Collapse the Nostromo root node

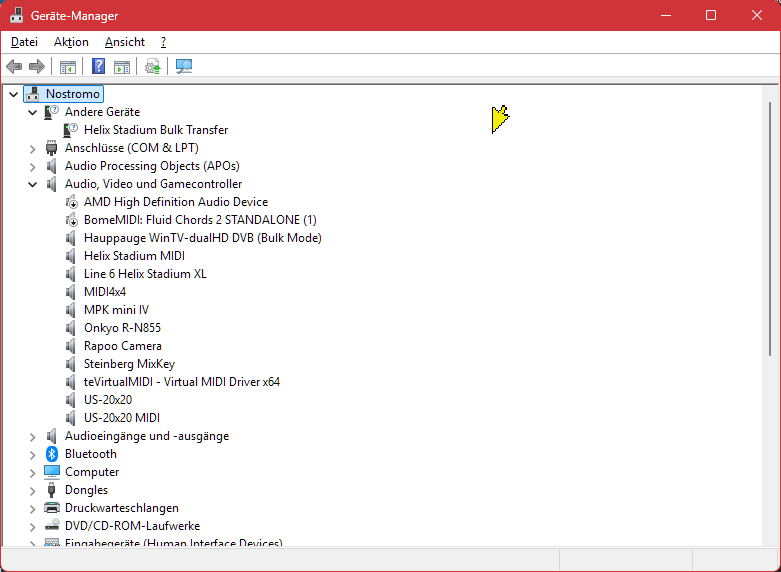(13, 94)
